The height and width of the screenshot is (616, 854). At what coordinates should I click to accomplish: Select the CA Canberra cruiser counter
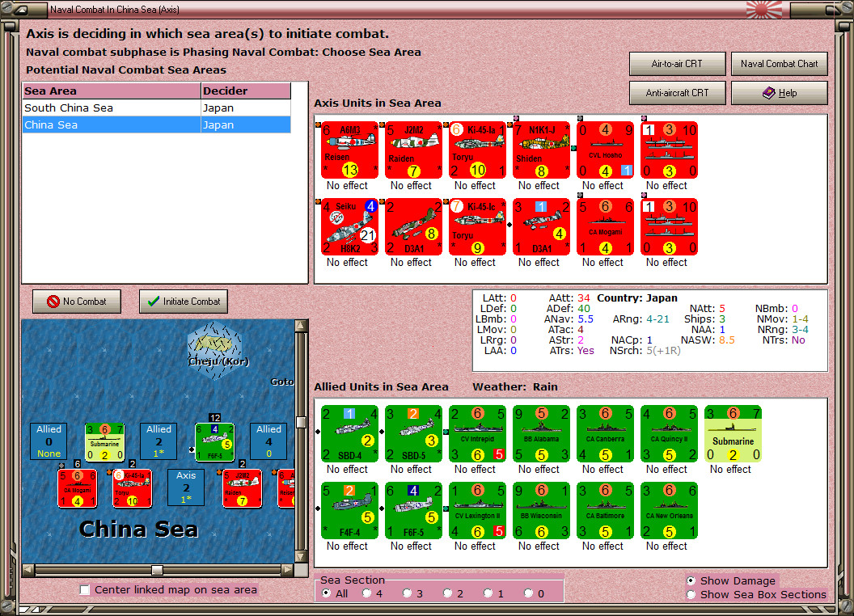click(605, 434)
